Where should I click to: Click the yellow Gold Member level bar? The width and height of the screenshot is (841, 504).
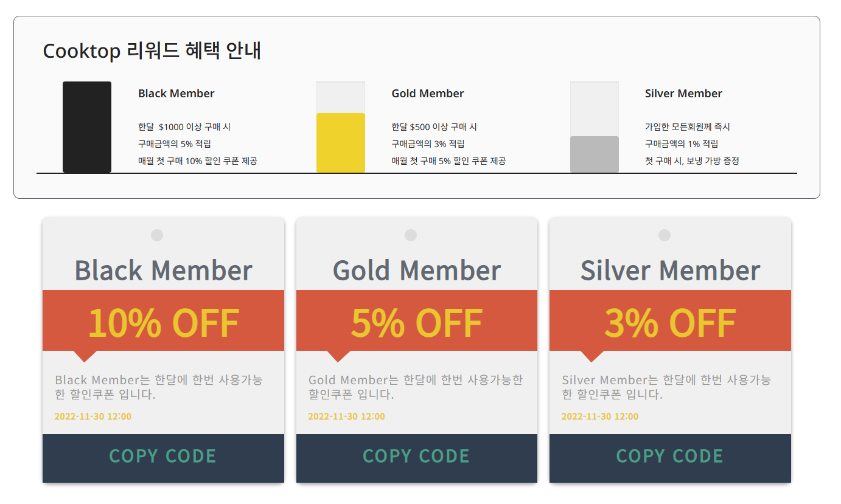pyautogui.click(x=341, y=143)
